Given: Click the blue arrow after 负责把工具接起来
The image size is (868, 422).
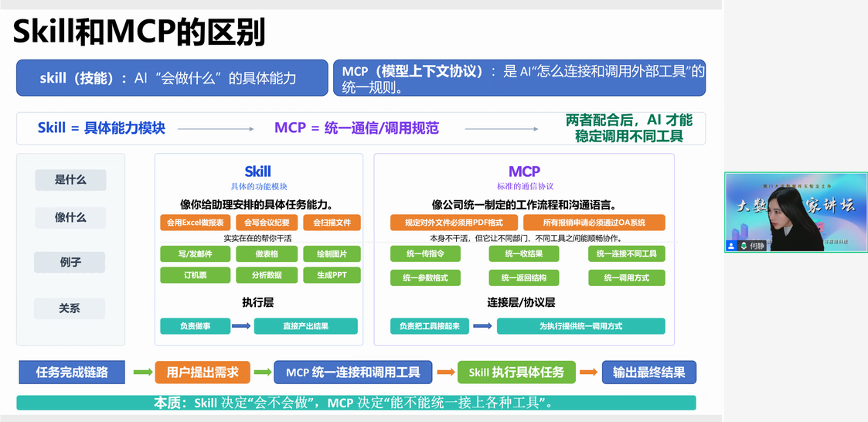Looking at the screenshot, I should coord(482,326).
